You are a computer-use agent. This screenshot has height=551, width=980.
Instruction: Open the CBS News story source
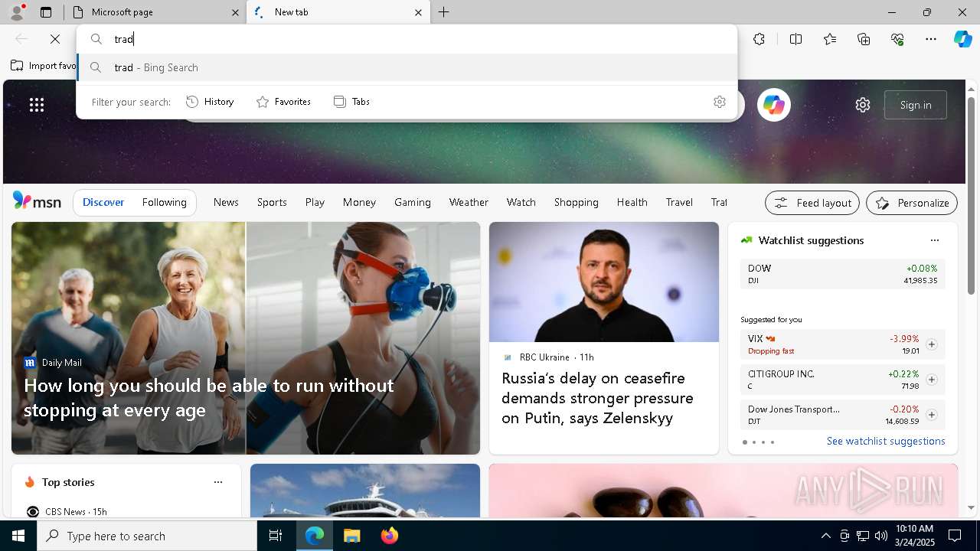(67, 511)
